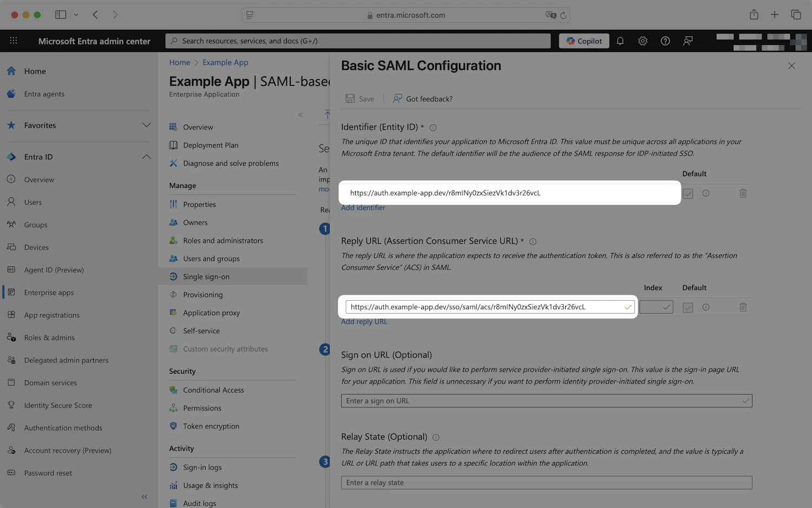Open the help question mark icon
The image size is (812, 508).
[665, 41]
